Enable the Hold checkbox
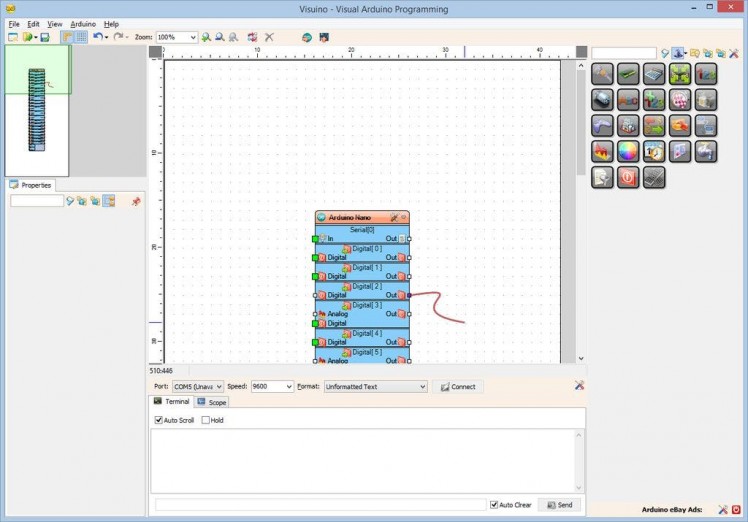 [206, 420]
